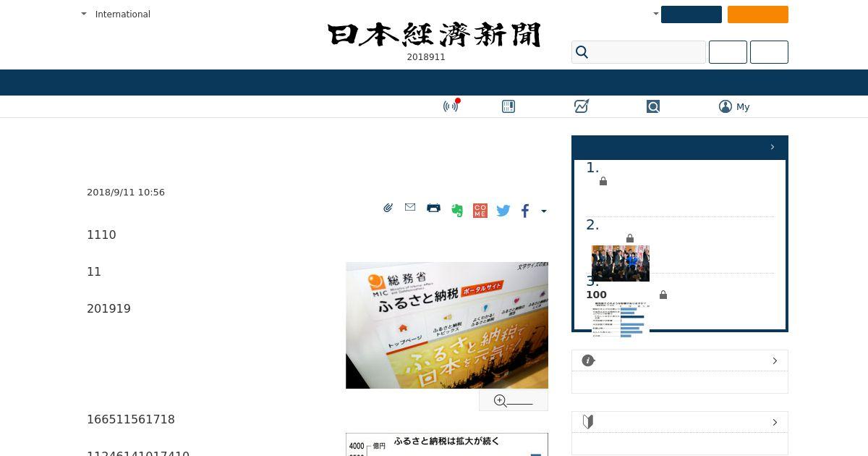Screen dimensions: 868x456
Task: Share article via email envelope icon
Action: [x=410, y=208]
